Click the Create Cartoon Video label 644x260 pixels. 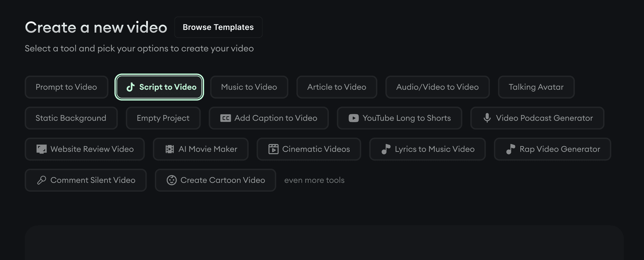[223, 180]
